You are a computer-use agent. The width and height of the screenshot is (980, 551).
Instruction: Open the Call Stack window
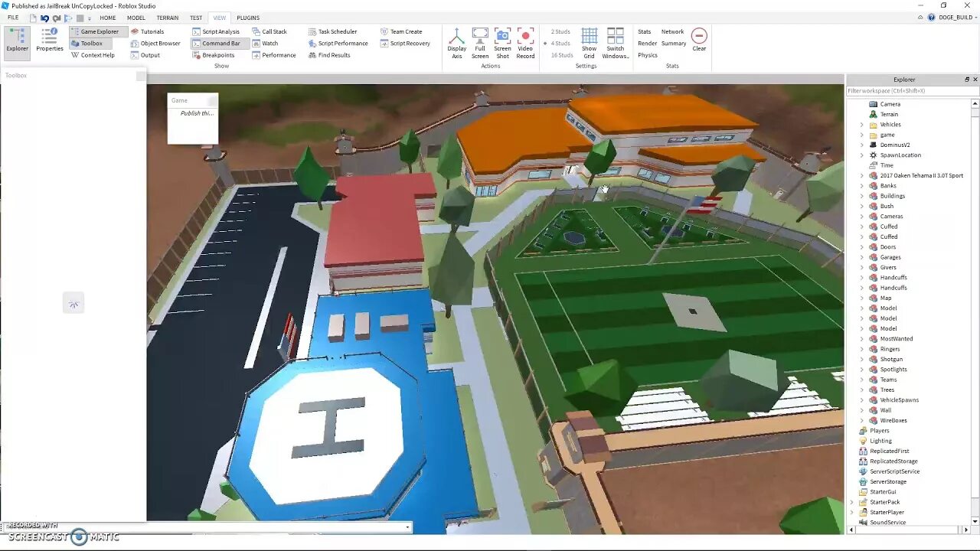[x=269, y=31]
